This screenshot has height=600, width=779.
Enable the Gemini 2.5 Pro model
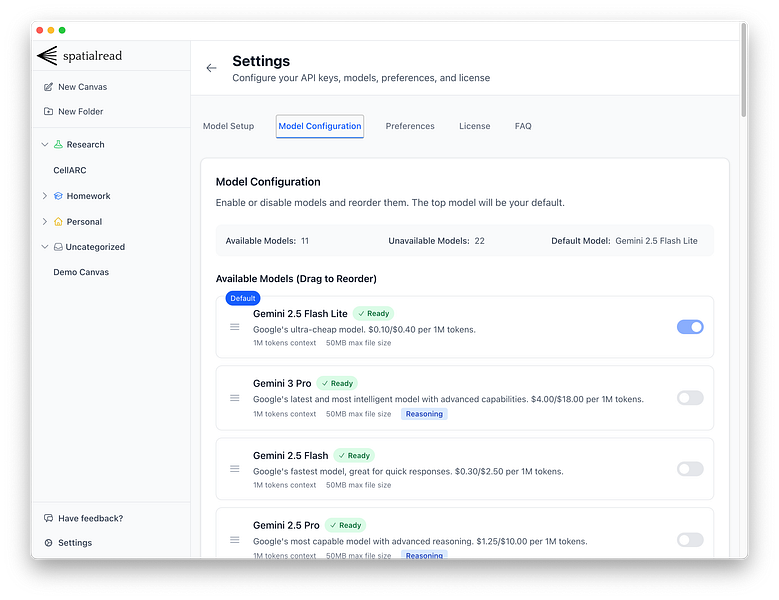point(690,540)
